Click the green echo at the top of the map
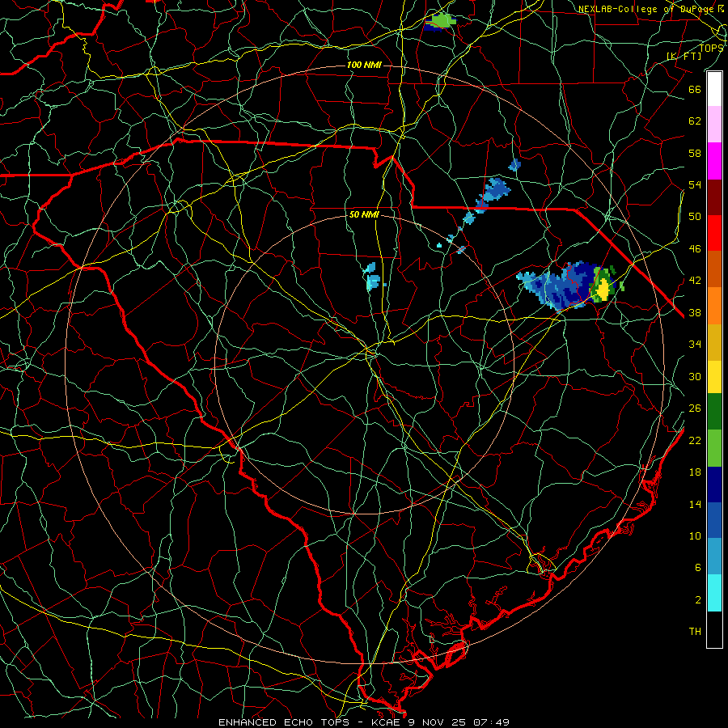 (442, 20)
